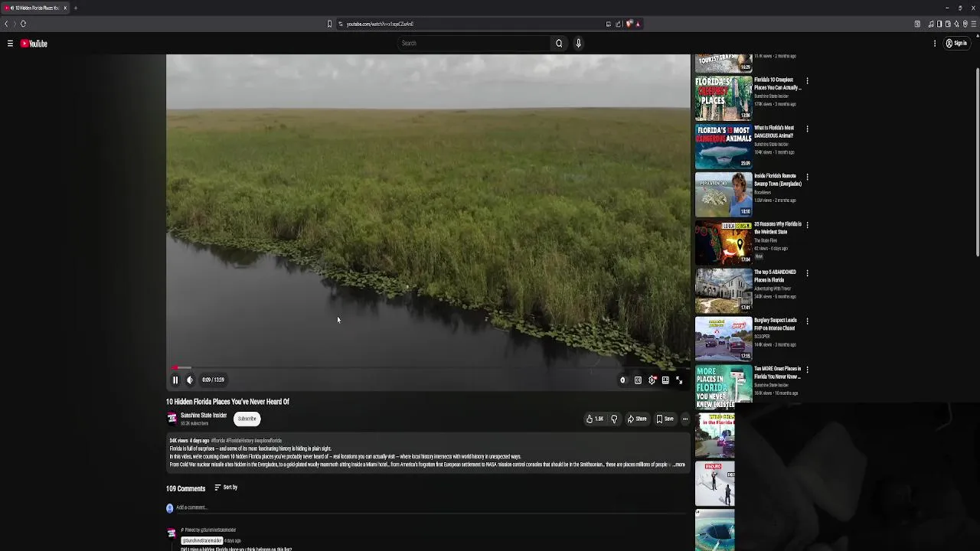Open more actions ellipsis beside Save
Screen dimensions: 980x551
[x=685, y=419]
